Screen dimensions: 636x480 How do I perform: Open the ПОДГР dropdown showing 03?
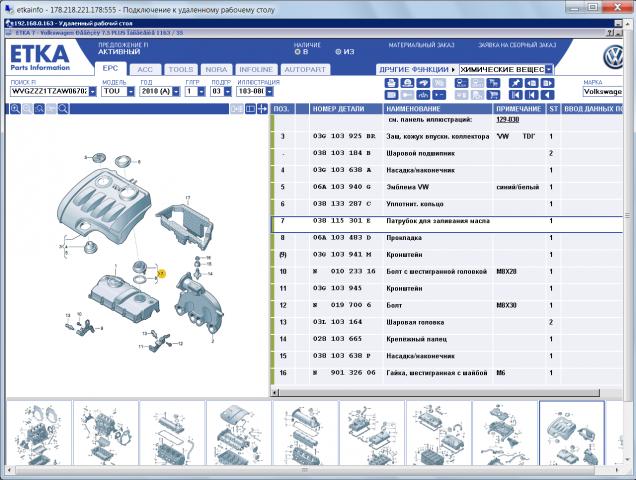(x=228, y=92)
